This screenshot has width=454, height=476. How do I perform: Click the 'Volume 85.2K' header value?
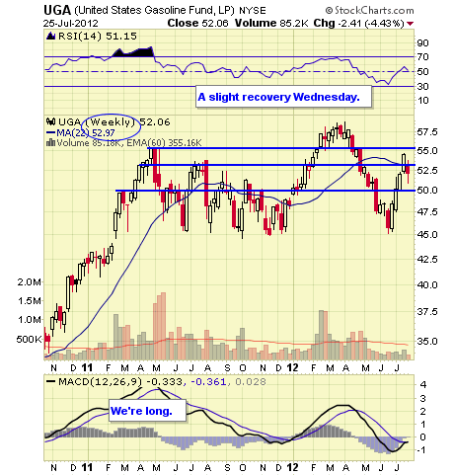coord(271,23)
